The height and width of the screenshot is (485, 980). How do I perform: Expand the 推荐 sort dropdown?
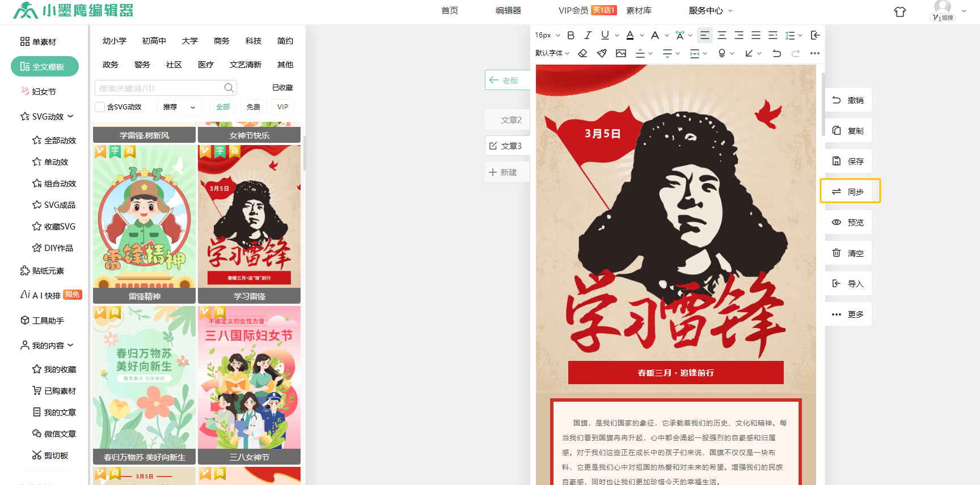tap(179, 107)
